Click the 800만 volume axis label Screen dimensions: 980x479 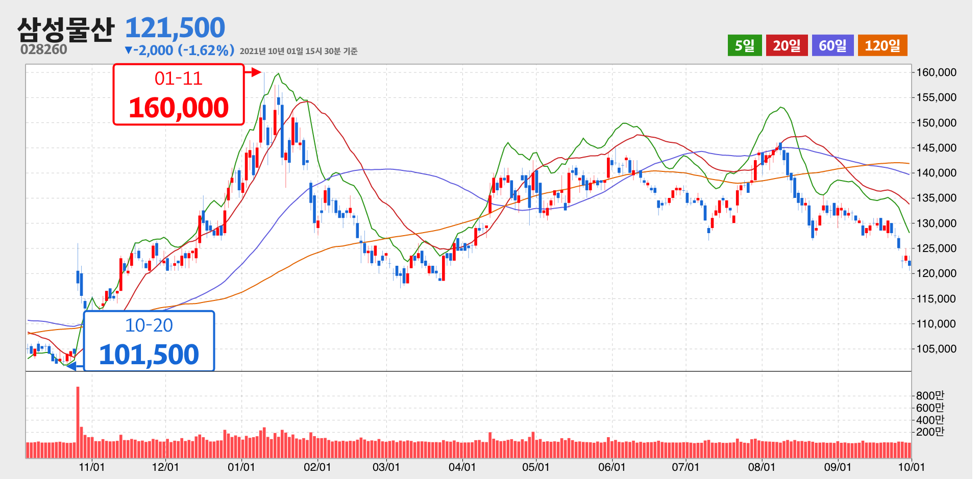(x=930, y=395)
